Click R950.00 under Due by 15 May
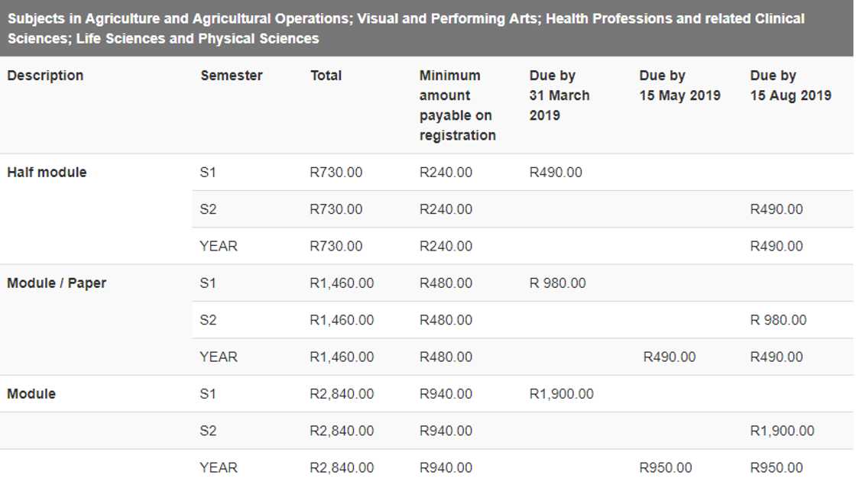This screenshot has height=504, width=856. click(x=666, y=468)
